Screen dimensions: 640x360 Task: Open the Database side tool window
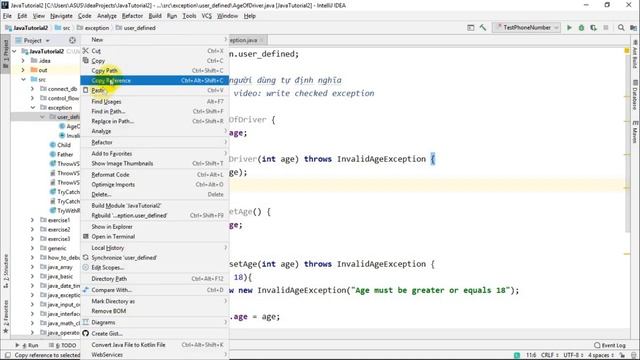pyautogui.click(x=635, y=95)
